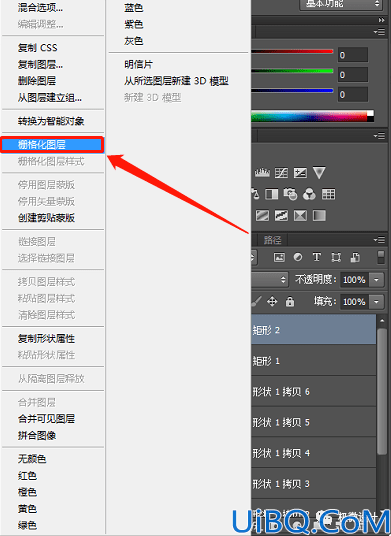Open the 填充 fill slider dropdown

pos(376,302)
